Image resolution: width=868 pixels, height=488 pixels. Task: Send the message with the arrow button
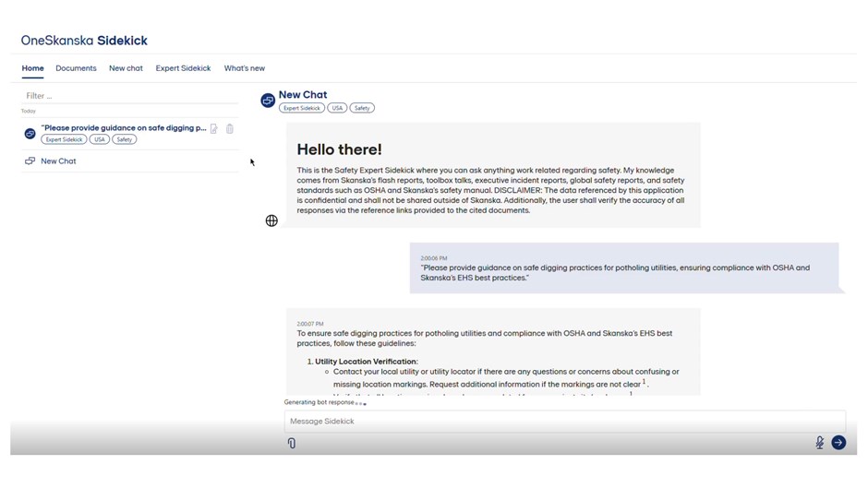point(838,442)
